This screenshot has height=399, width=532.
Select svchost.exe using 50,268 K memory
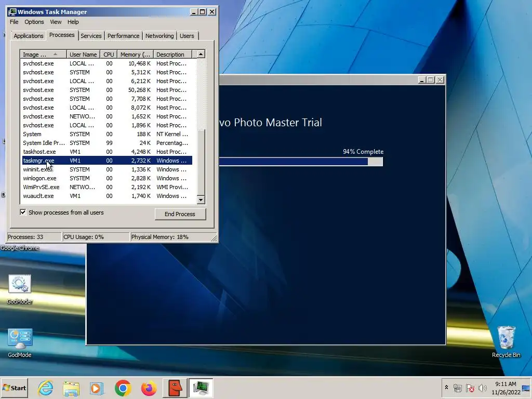[107, 90]
